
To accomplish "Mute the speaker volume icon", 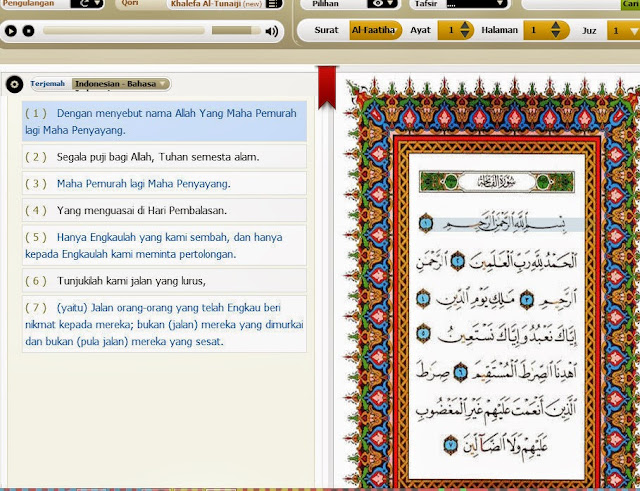I will coord(272,31).
